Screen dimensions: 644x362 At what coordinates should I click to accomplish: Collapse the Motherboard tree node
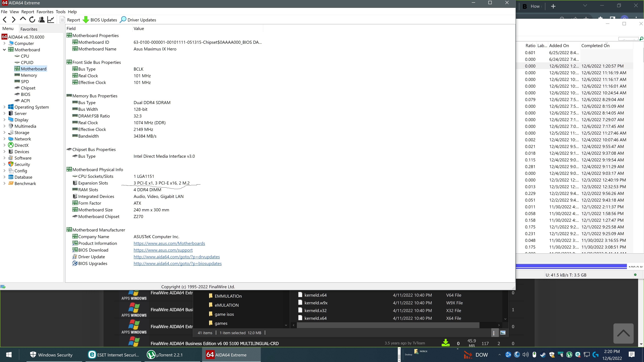4,50
